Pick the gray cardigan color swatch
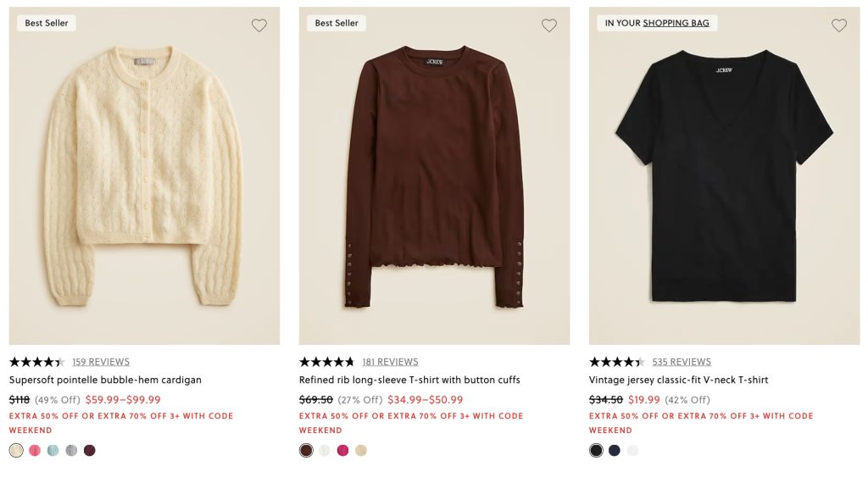868x483 pixels. (71, 451)
